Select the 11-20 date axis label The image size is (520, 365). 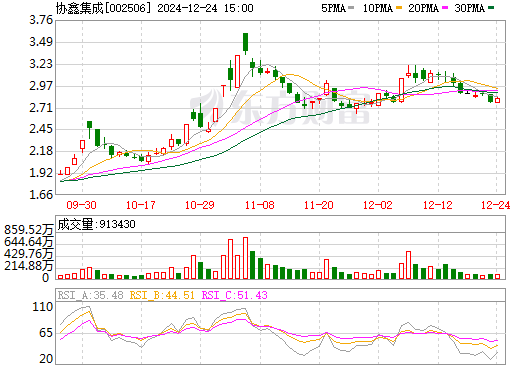coord(319,205)
